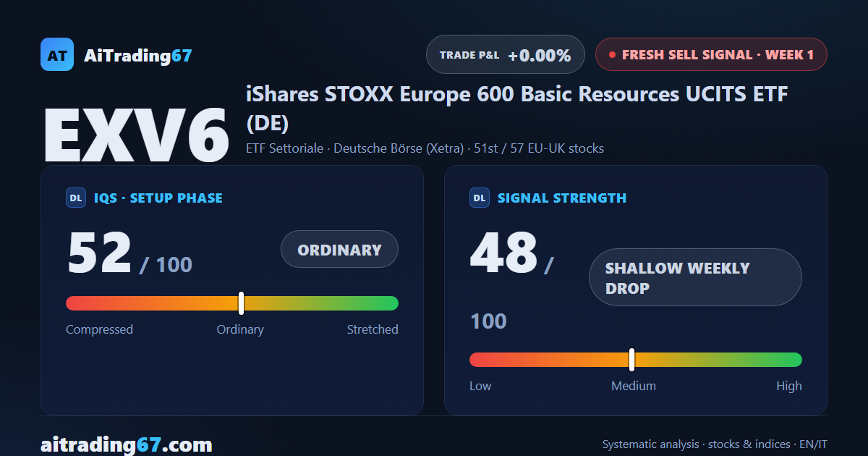The width and height of the screenshot is (868, 456).
Task: Click the Signal Strength heading
Action: point(562,198)
